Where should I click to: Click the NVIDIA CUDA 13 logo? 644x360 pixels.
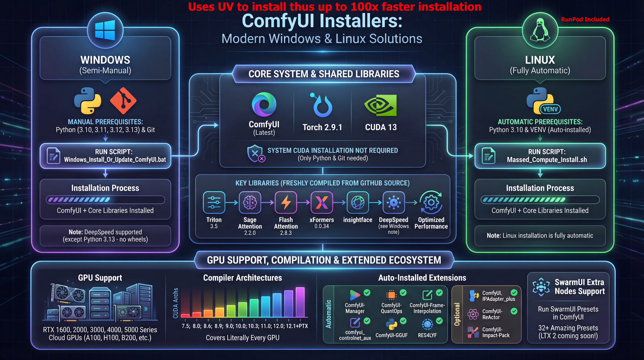click(381, 105)
